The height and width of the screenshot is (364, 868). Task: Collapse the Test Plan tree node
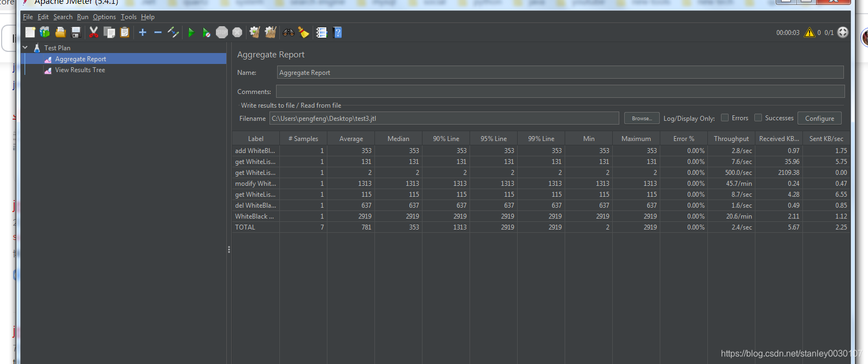(x=25, y=48)
